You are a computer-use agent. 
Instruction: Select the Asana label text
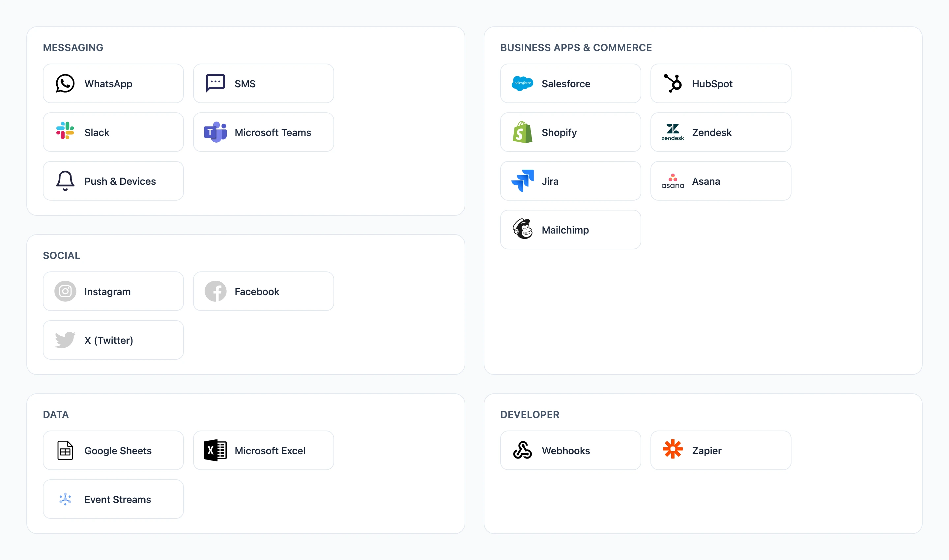point(706,181)
